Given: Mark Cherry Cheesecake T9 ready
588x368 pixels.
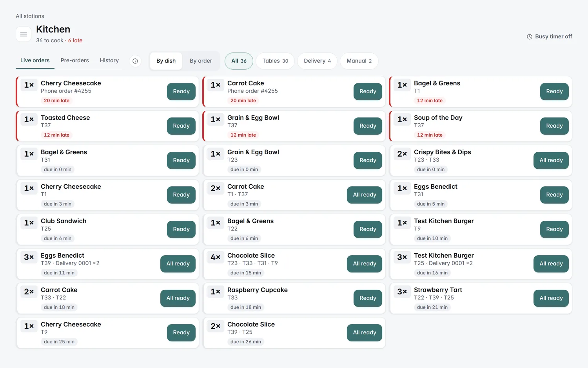Looking at the screenshot, I should pos(181,333).
